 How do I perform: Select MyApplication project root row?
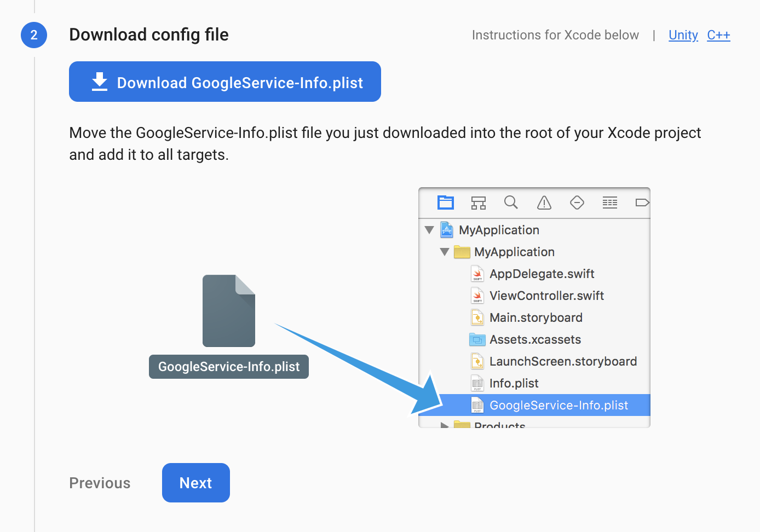click(534, 230)
